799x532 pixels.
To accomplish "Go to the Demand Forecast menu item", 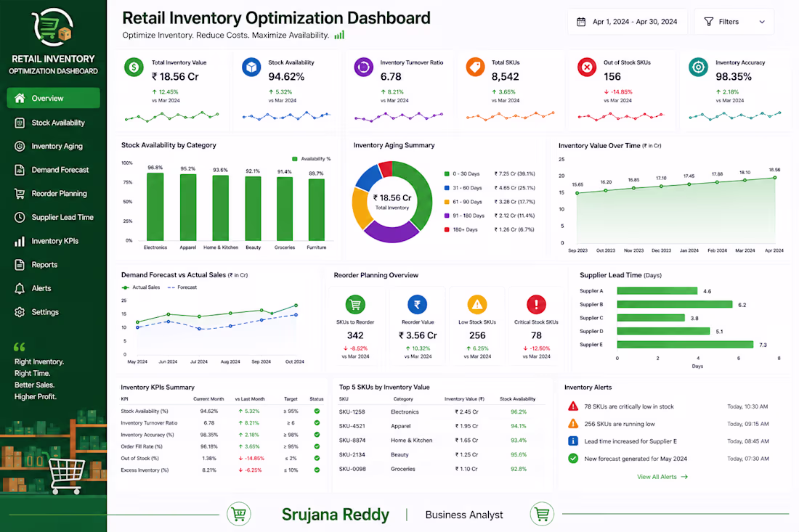I will click(53, 170).
